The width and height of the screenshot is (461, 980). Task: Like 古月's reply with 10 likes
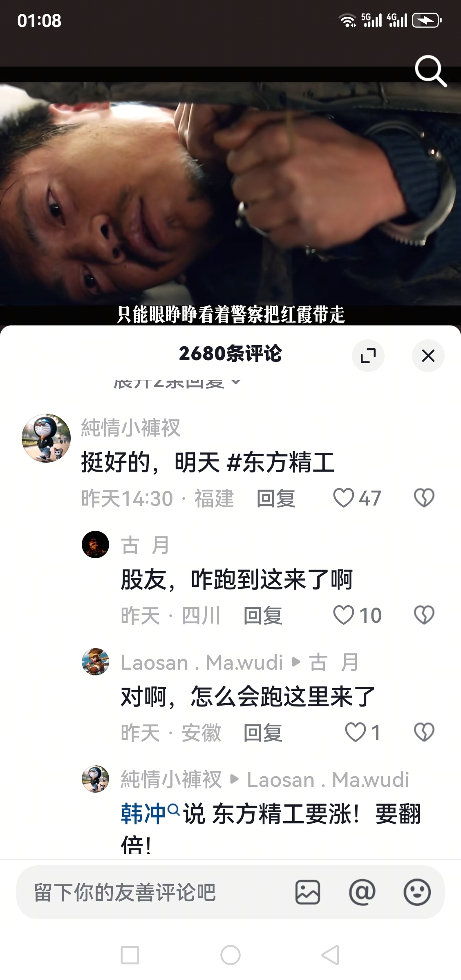click(357, 615)
